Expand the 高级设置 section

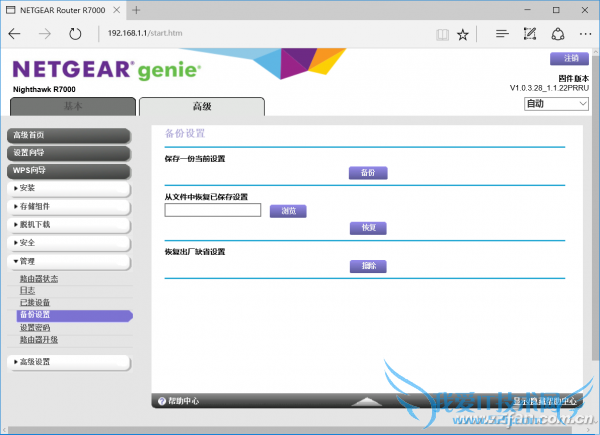pos(69,362)
